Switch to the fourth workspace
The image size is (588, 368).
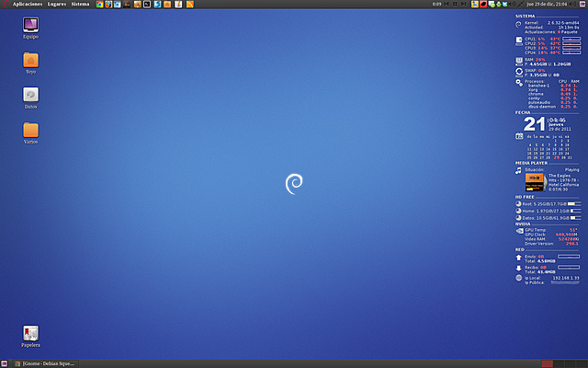(581, 363)
